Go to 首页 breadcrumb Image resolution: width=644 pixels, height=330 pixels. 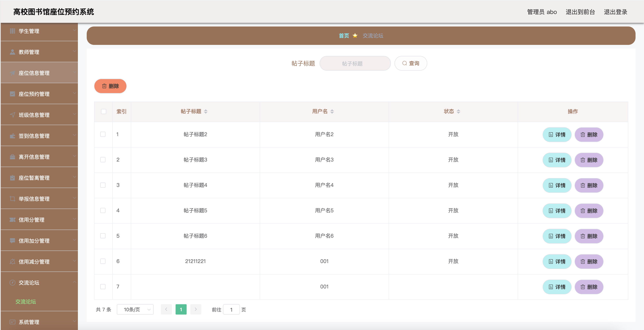click(x=344, y=36)
